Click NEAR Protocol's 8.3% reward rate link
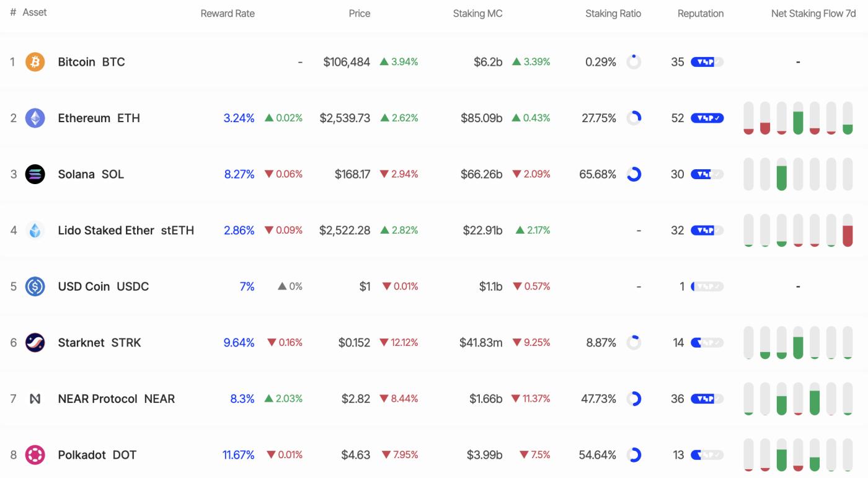Viewport: 868px width, 478px height. click(242, 399)
